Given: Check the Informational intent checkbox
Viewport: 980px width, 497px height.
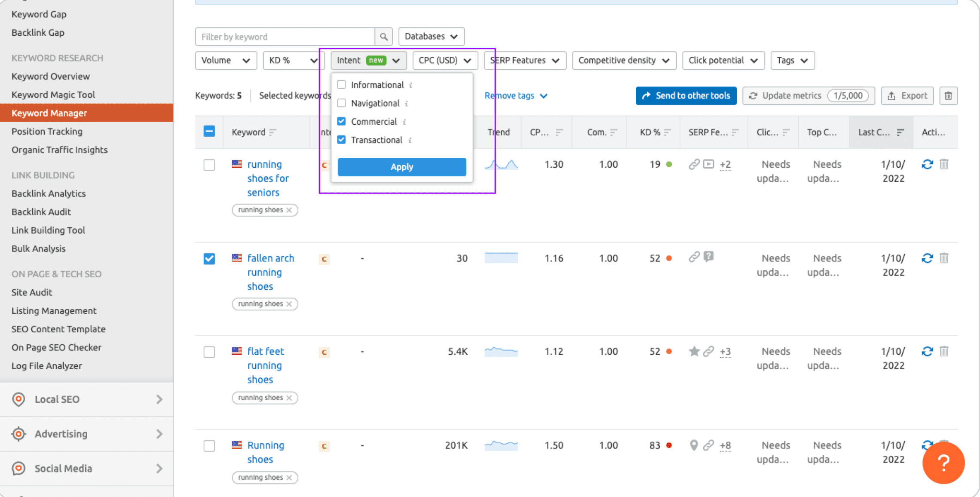Looking at the screenshot, I should (x=341, y=85).
